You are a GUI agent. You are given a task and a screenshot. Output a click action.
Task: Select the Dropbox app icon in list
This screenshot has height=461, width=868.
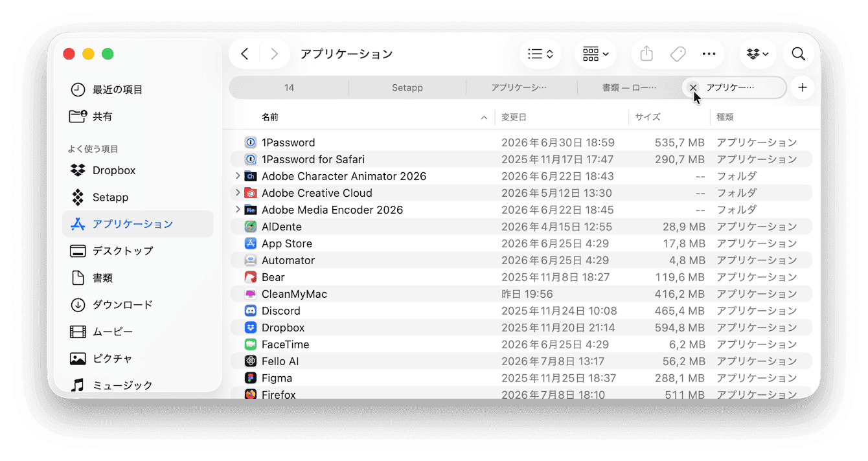[251, 328]
